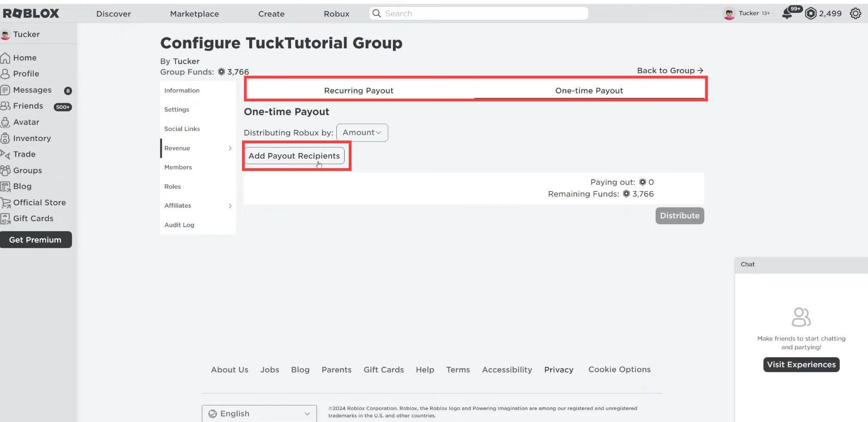The image size is (868, 422).
Task: Click the search magnifier icon
Action: 377,13
